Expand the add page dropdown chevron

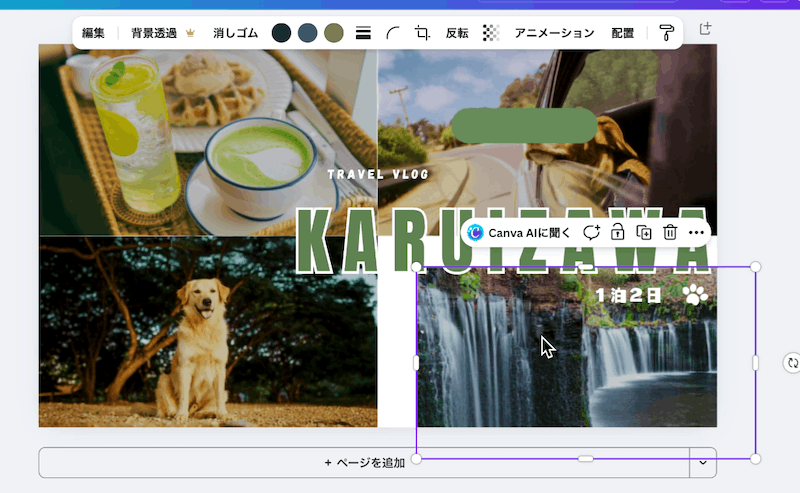(x=703, y=463)
